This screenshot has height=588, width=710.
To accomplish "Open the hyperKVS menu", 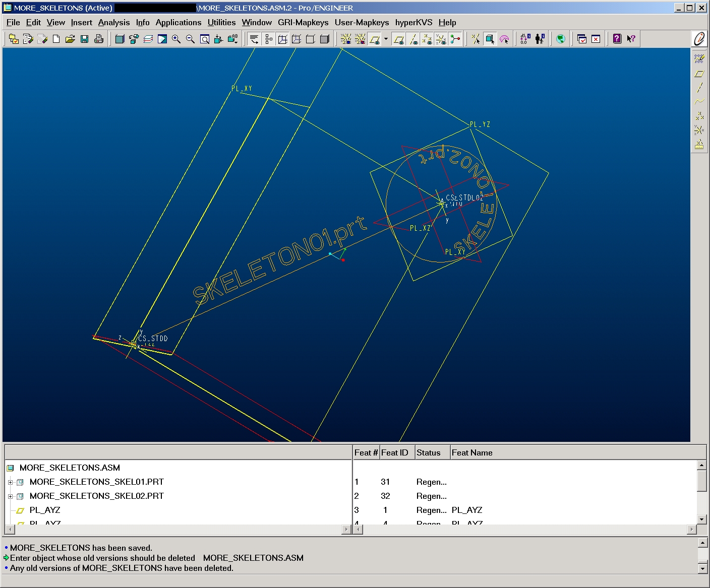I will (x=413, y=22).
